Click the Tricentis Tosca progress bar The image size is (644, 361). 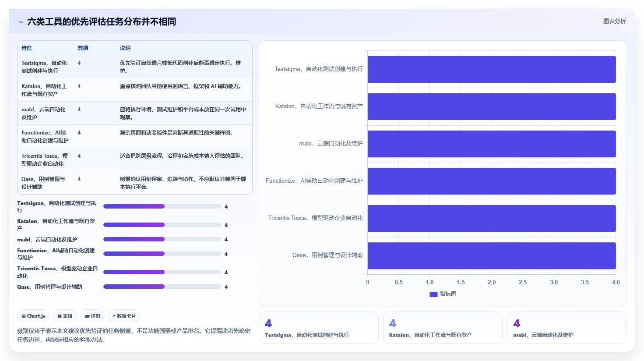pyautogui.click(x=162, y=272)
